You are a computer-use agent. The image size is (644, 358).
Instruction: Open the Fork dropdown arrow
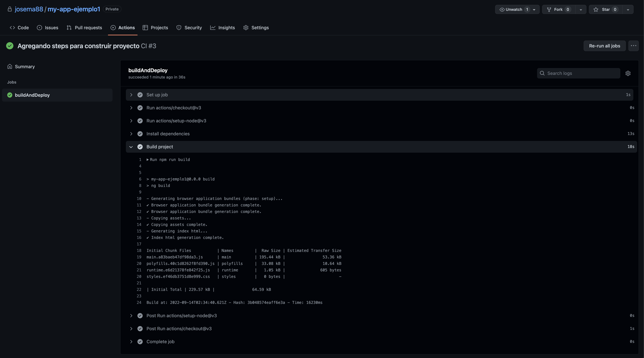click(580, 10)
